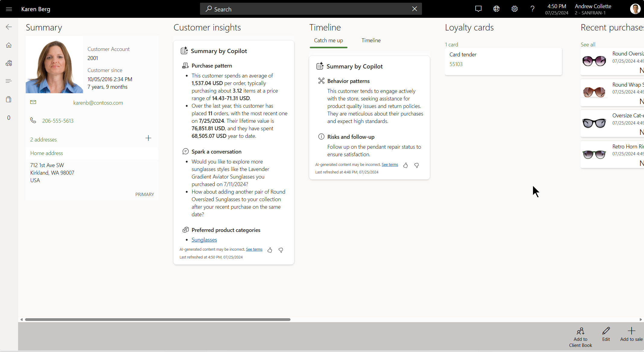Click the help question mark icon

pos(533,9)
